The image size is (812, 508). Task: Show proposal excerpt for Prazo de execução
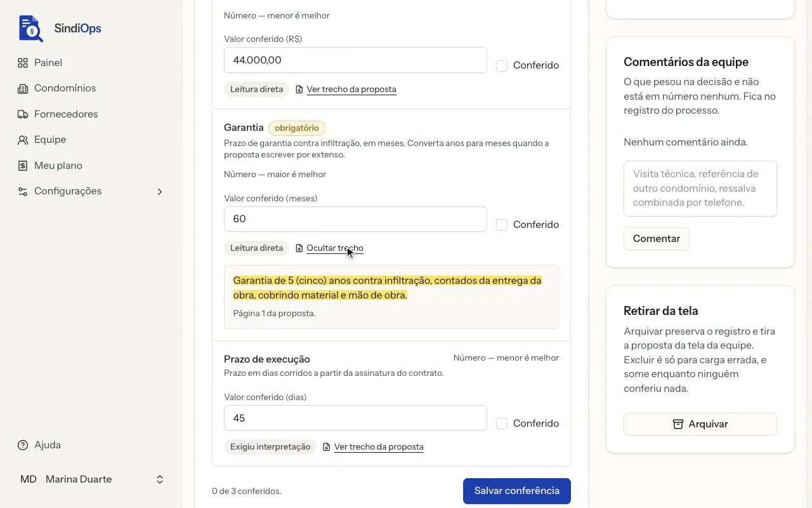(379, 447)
